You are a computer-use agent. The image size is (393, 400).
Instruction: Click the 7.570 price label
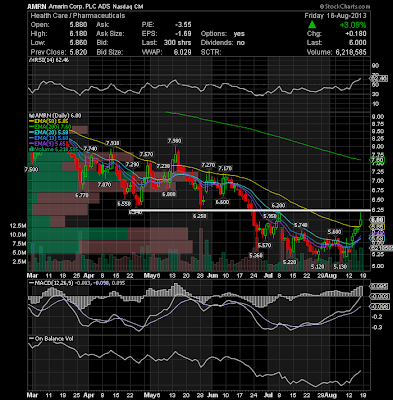pyautogui.click(x=146, y=154)
